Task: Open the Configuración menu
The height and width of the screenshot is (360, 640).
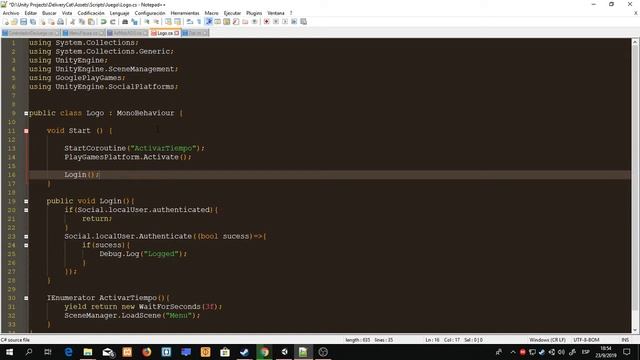Action: point(150,13)
